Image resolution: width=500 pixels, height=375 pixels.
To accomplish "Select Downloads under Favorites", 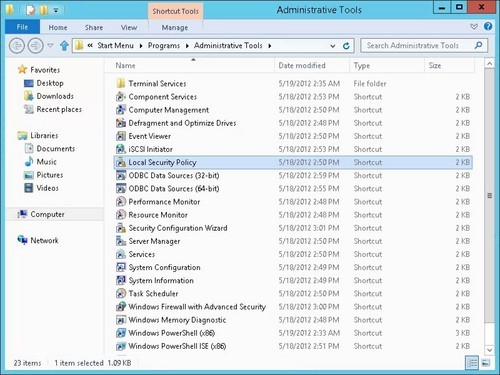I will coord(49,96).
